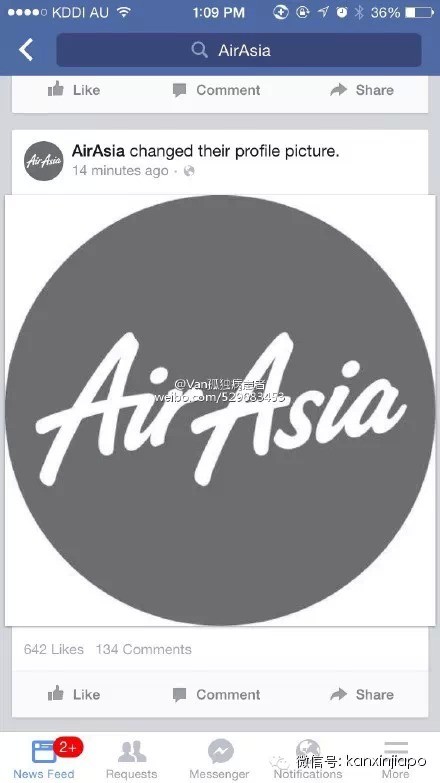Open the Notifications tab
The height and width of the screenshot is (783, 440).
click(x=308, y=758)
